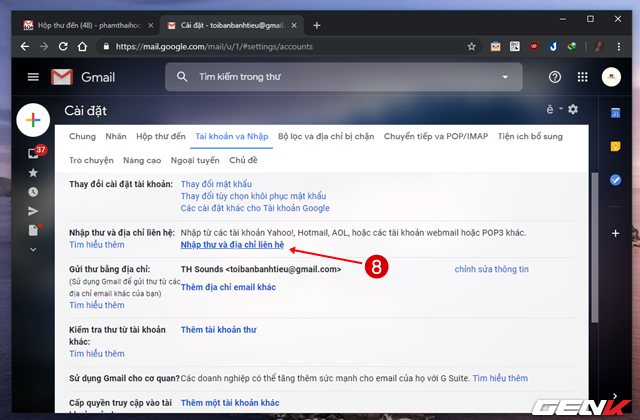Screen dimensions: 640x420
Task: Open Snoozed mail via the clock icon
Action: coord(33,192)
